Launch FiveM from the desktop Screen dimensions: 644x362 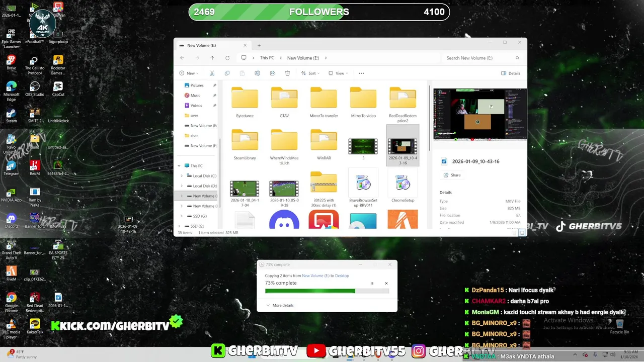[x=11, y=275]
